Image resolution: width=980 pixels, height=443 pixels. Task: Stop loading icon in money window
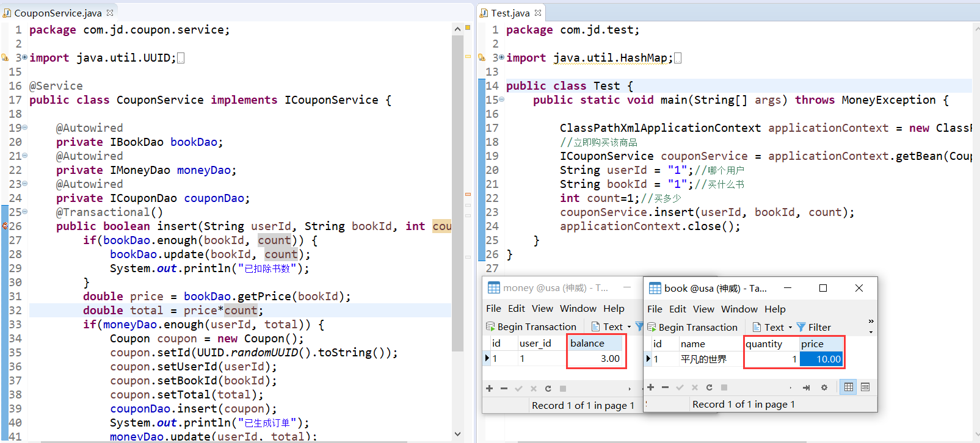point(563,389)
